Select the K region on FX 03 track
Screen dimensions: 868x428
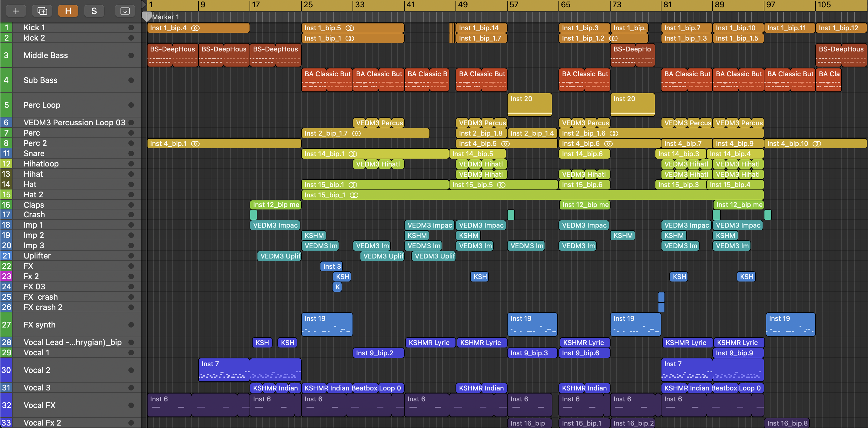(x=337, y=287)
